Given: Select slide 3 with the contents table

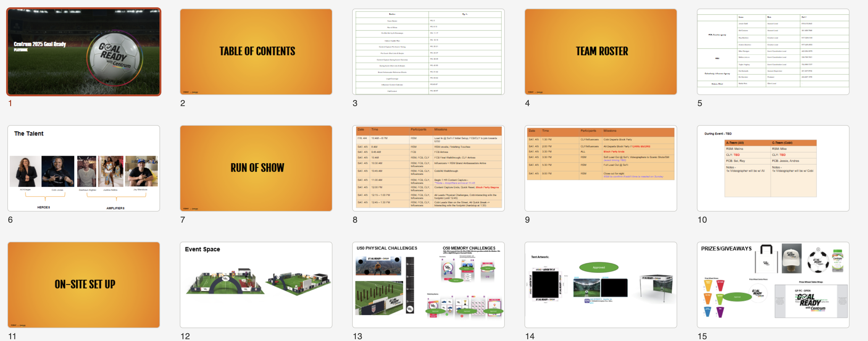Looking at the screenshot, I should click(x=428, y=52).
